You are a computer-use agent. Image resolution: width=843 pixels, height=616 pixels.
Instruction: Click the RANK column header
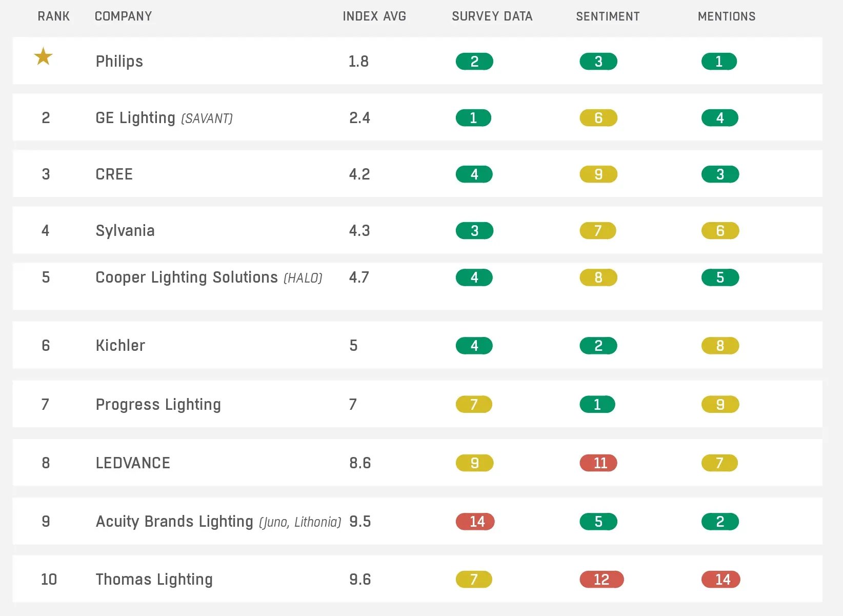[54, 16]
